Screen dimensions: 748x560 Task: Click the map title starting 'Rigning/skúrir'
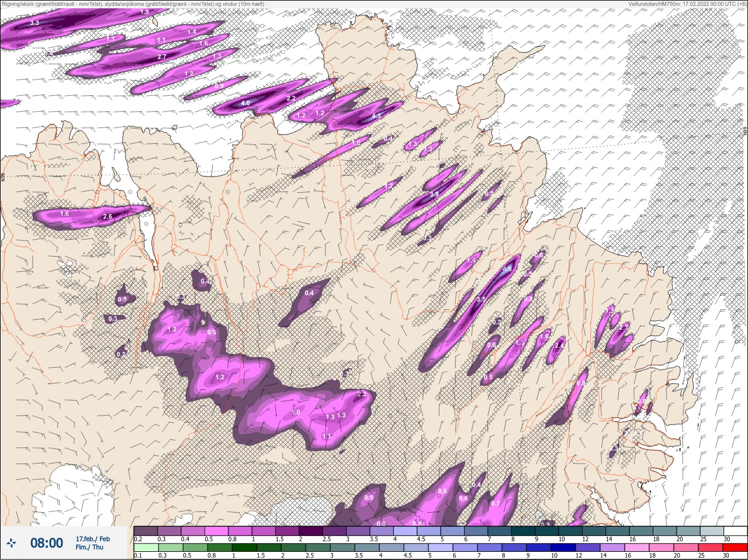click(x=133, y=4)
